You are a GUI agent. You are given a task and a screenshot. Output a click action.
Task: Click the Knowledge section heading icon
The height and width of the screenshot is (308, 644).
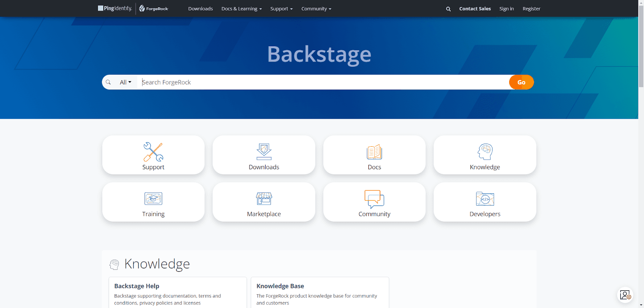tap(114, 264)
